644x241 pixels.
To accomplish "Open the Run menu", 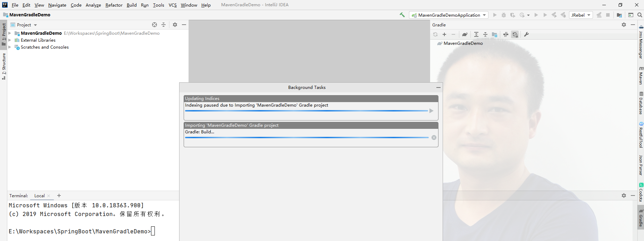I will (x=145, y=5).
